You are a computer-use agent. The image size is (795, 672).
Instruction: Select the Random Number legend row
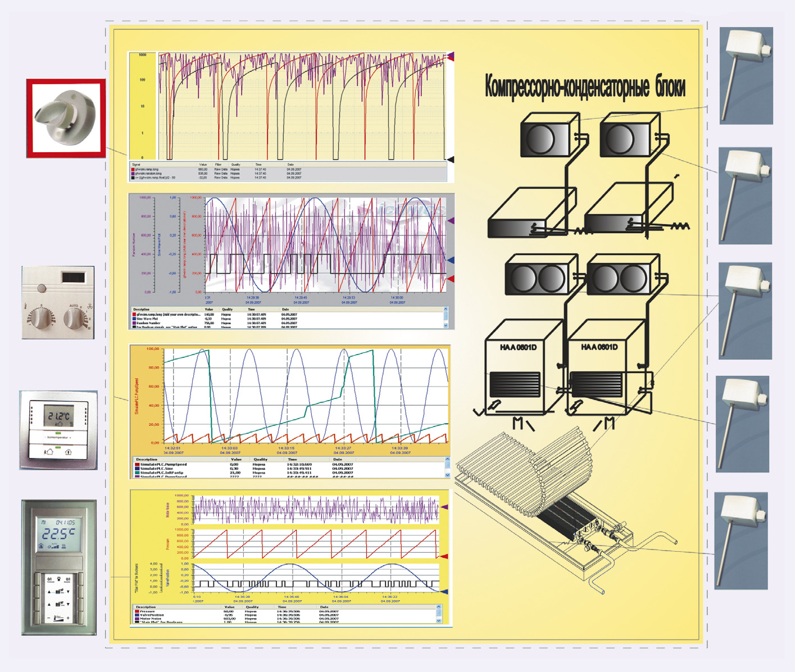(x=287, y=323)
